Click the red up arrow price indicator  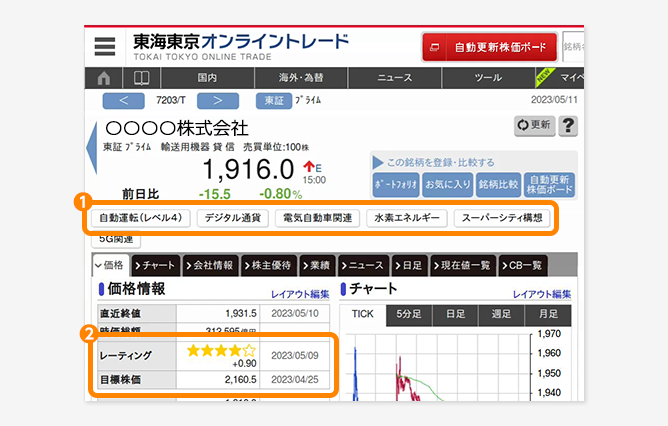309,167
